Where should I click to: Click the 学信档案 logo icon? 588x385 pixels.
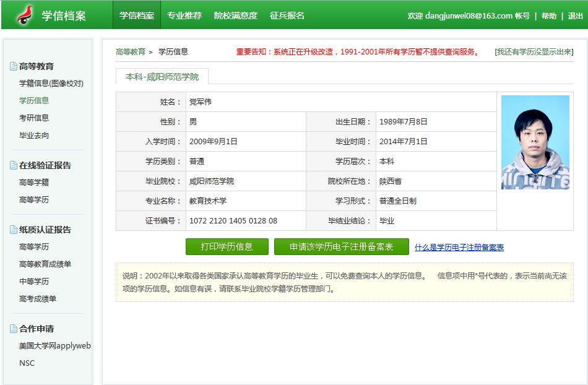[25, 15]
